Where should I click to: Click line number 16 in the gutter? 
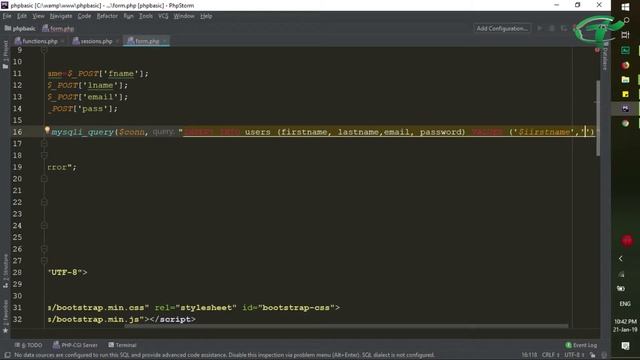pos(17,132)
